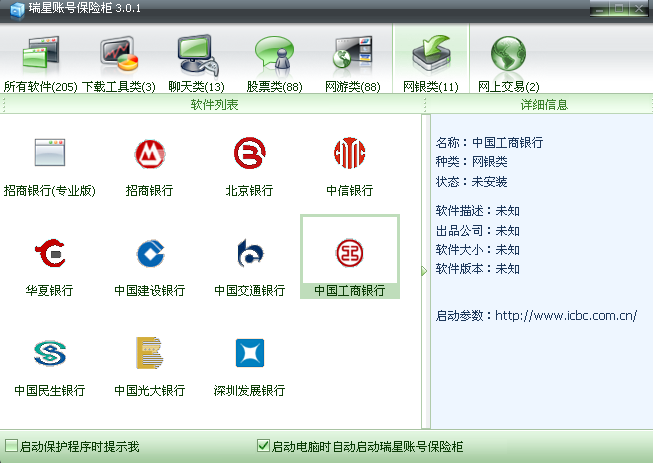Click the 种类：网银类 detail line
Viewport: 653px width, 463px height.
pos(471,162)
